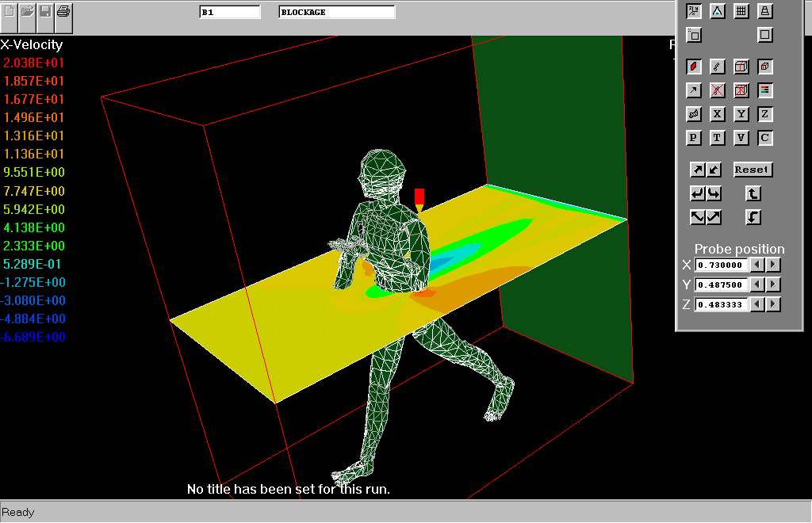
Task: Toggle the red slice plane icon
Action: 694,67
